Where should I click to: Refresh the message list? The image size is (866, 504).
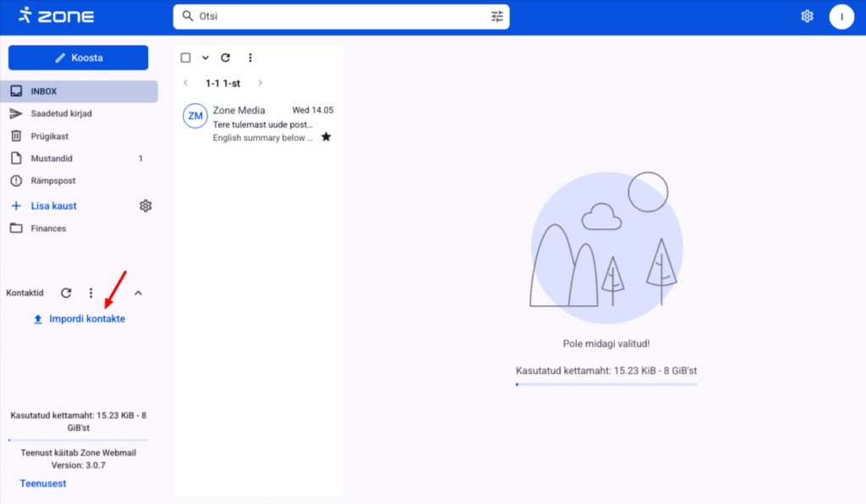[x=225, y=58]
